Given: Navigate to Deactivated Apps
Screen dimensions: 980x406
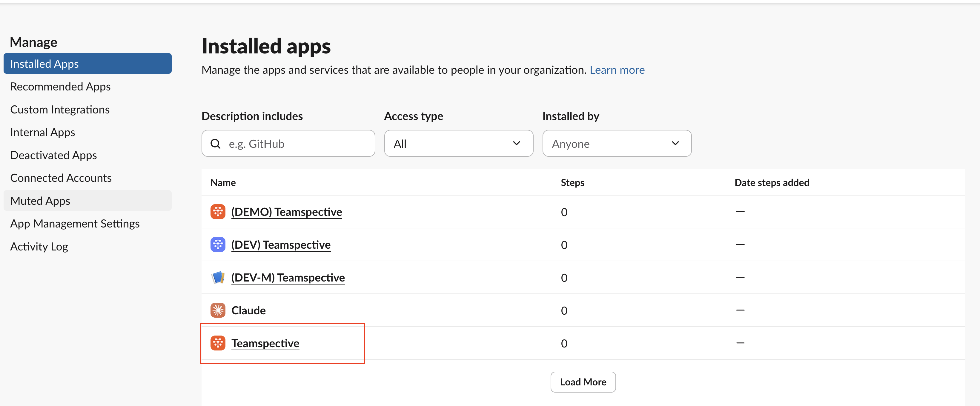Looking at the screenshot, I should pos(53,155).
